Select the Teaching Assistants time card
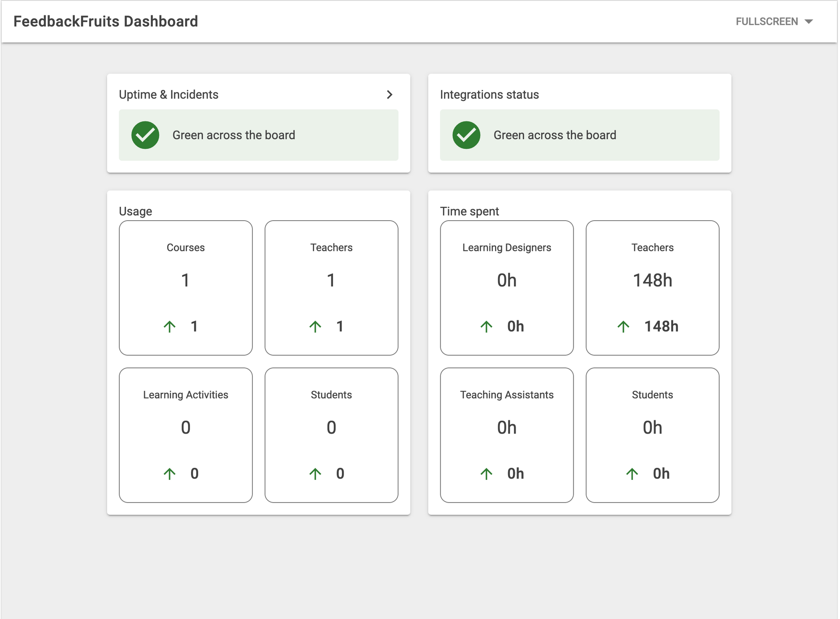The image size is (840, 619). 507,435
